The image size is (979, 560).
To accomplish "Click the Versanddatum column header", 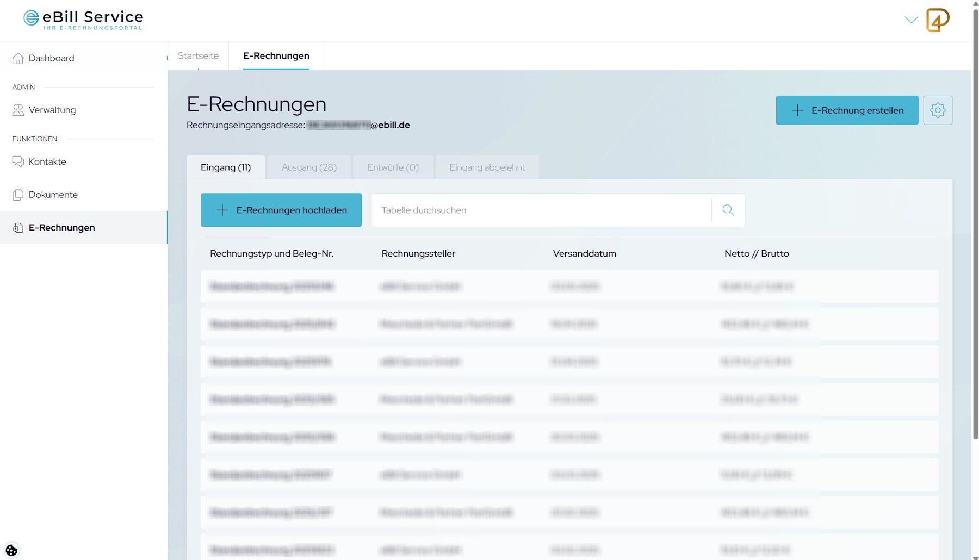I will coord(585,253).
